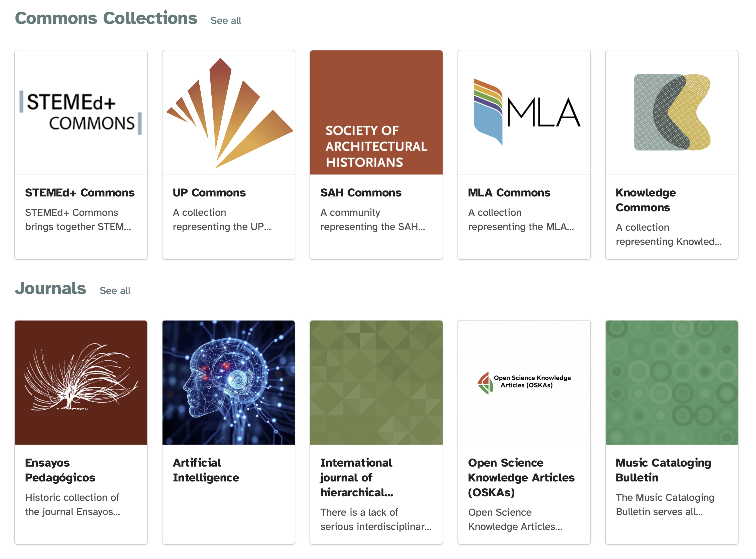Visit the MLA Commons title link
The width and height of the screenshot is (756, 559).
509,193
